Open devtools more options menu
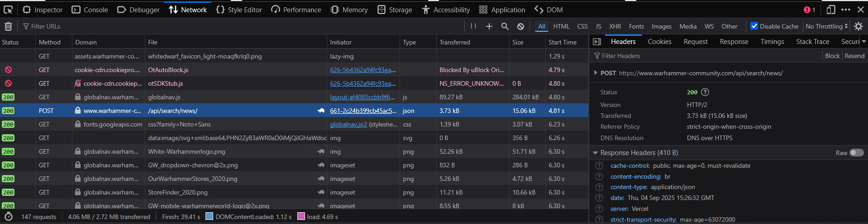Viewport: 868px width, 224px height. coord(846,10)
